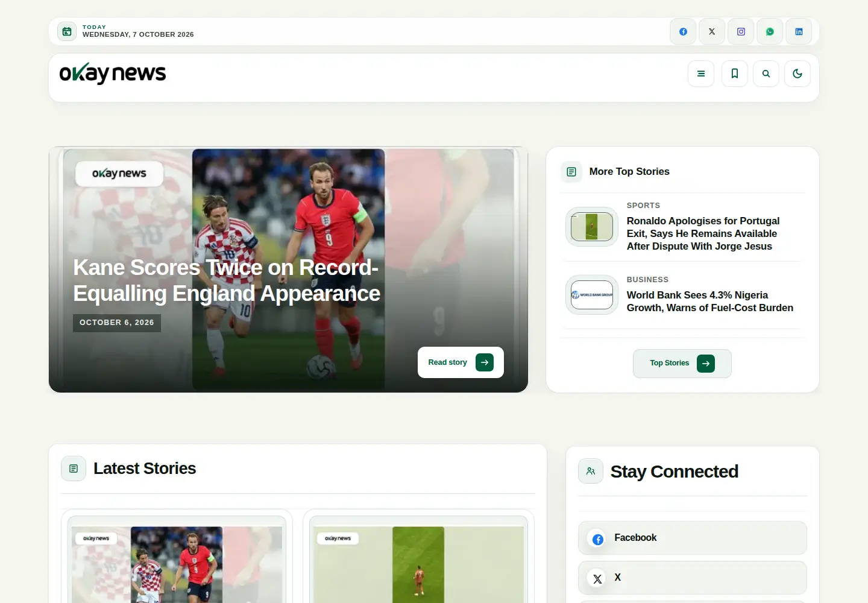Click the More Top Stories list icon
Screen dimensions: 868x603
tap(571, 172)
